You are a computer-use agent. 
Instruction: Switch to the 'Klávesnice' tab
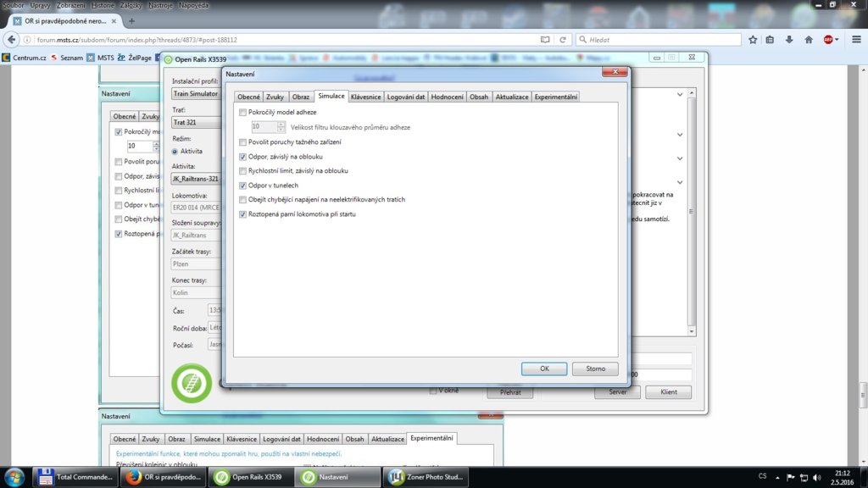pyautogui.click(x=366, y=97)
